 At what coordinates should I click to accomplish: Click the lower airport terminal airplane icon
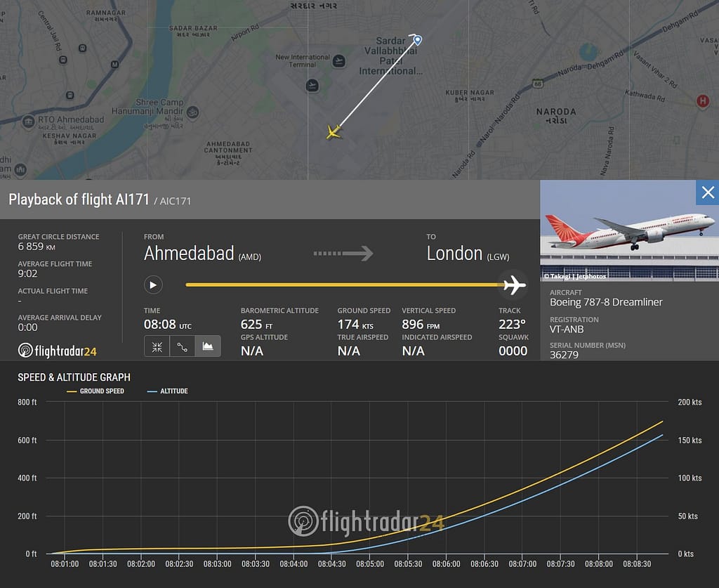(x=312, y=85)
